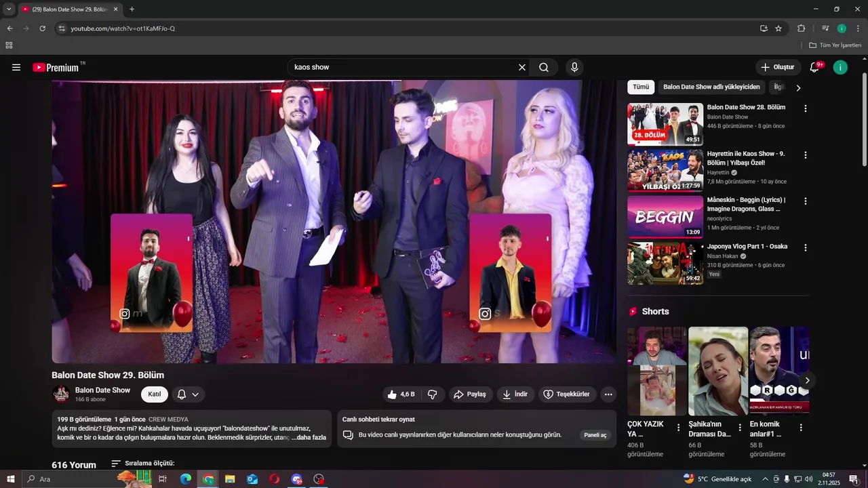Open YouTube account avatar menu
This screenshot has height=488, width=868.
(840, 67)
